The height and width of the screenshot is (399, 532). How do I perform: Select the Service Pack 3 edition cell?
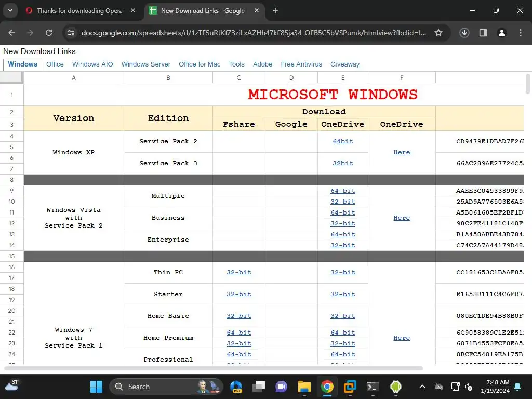[x=168, y=163]
